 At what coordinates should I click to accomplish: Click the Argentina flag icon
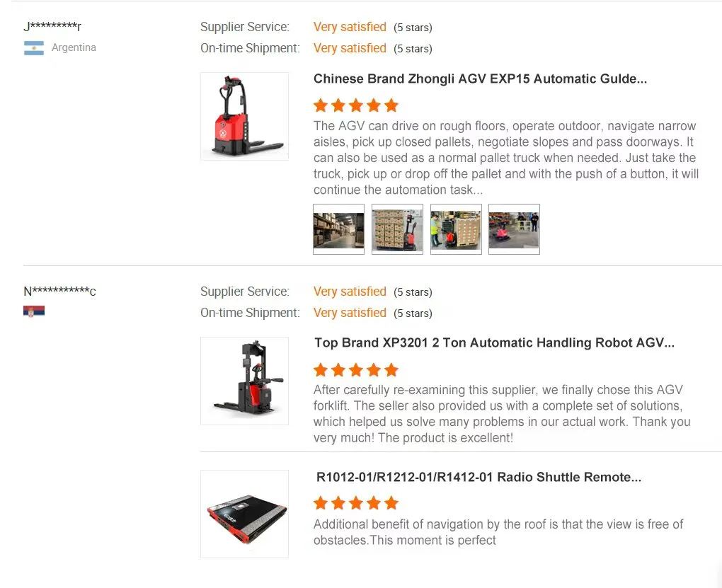33,48
